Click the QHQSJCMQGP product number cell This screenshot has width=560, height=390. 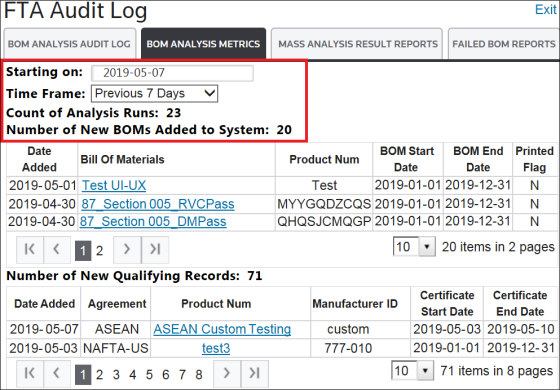point(324,221)
